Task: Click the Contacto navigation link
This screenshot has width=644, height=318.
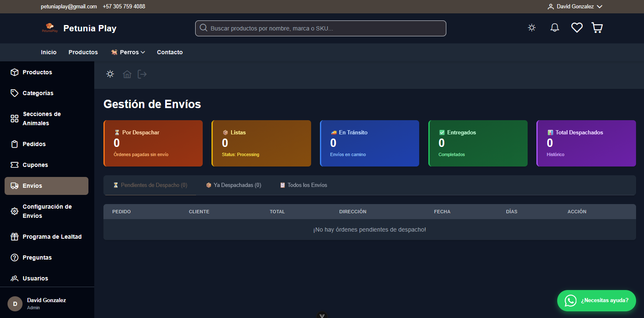Action: click(x=170, y=52)
